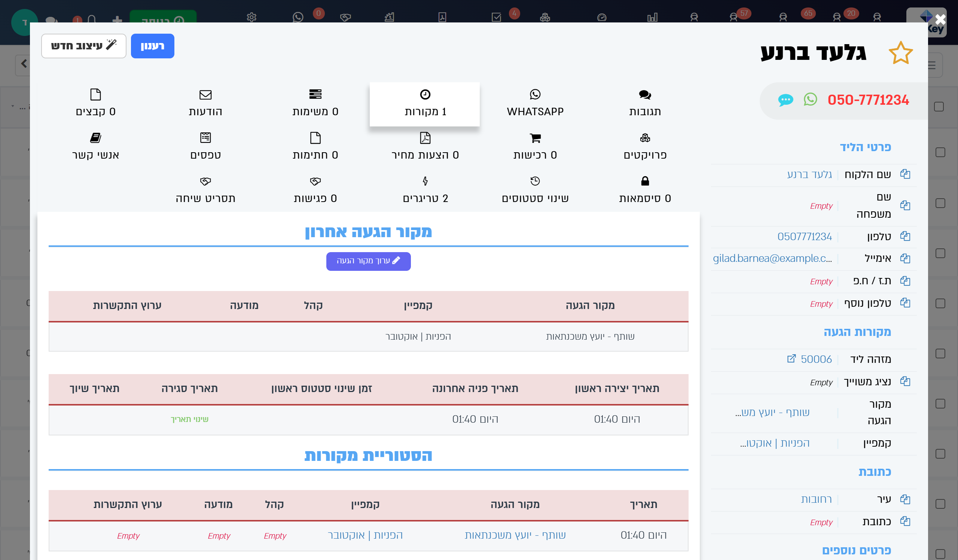Viewport: 958px width, 560px height.
Task: Switch to the WHATSAPP tab
Action: click(x=535, y=104)
